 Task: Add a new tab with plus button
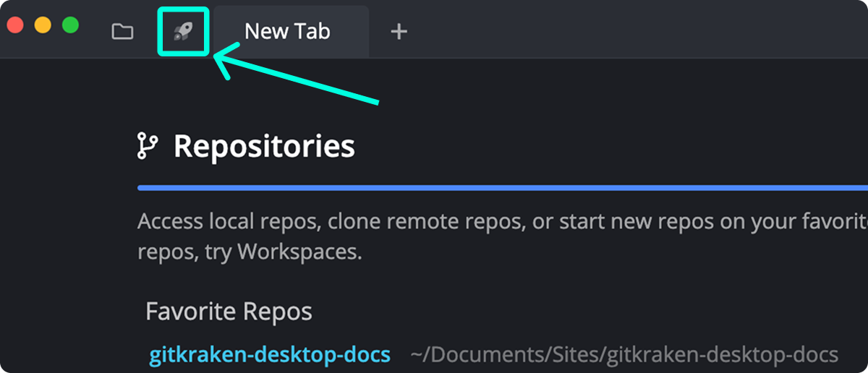pyautogui.click(x=399, y=32)
